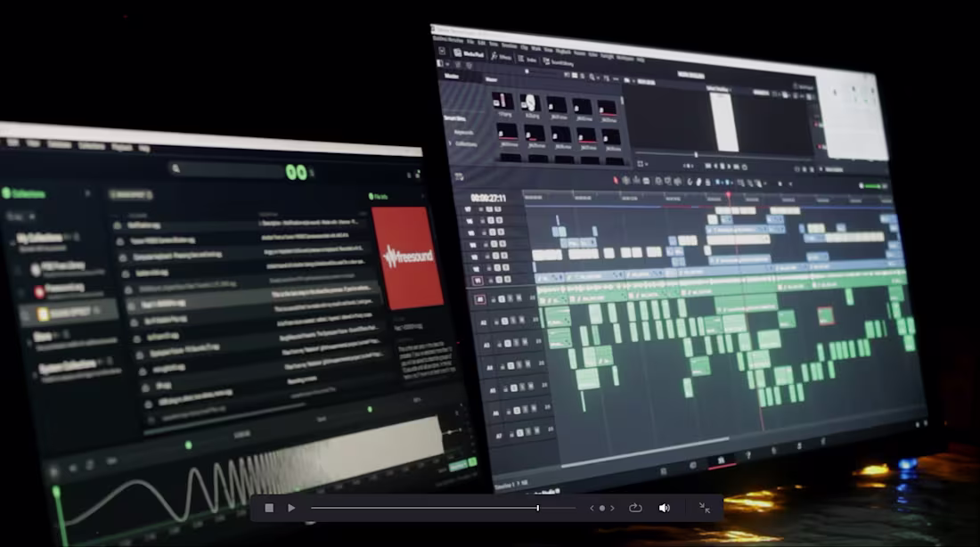Select Keywords under Smart Bins
This screenshot has height=547, width=980.
[464, 132]
